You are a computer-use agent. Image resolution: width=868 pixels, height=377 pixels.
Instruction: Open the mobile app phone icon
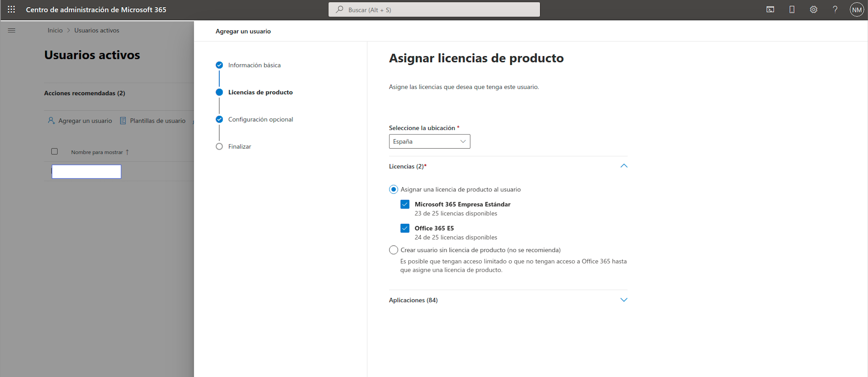point(792,10)
